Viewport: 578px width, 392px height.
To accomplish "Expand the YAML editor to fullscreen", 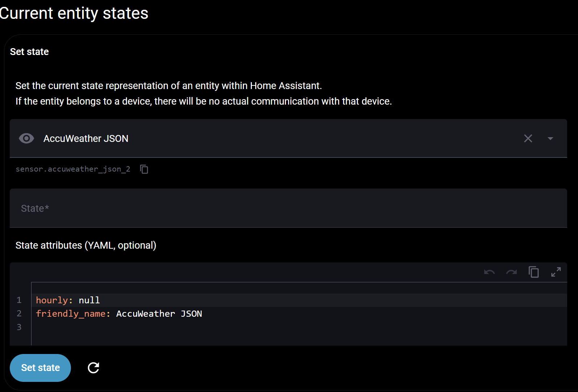I will (x=556, y=272).
